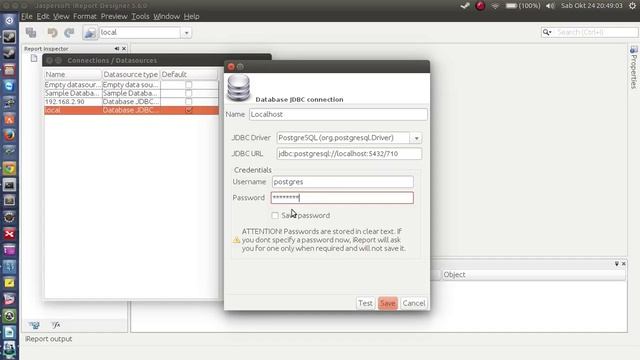Click into the Username field
This screenshot has width=640, height=360.
tap(342, 182)
